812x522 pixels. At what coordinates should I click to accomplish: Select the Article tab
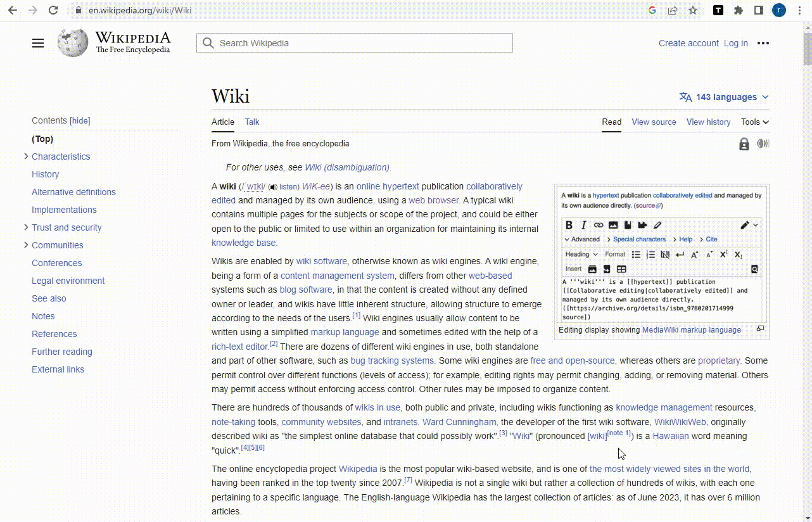223,122
